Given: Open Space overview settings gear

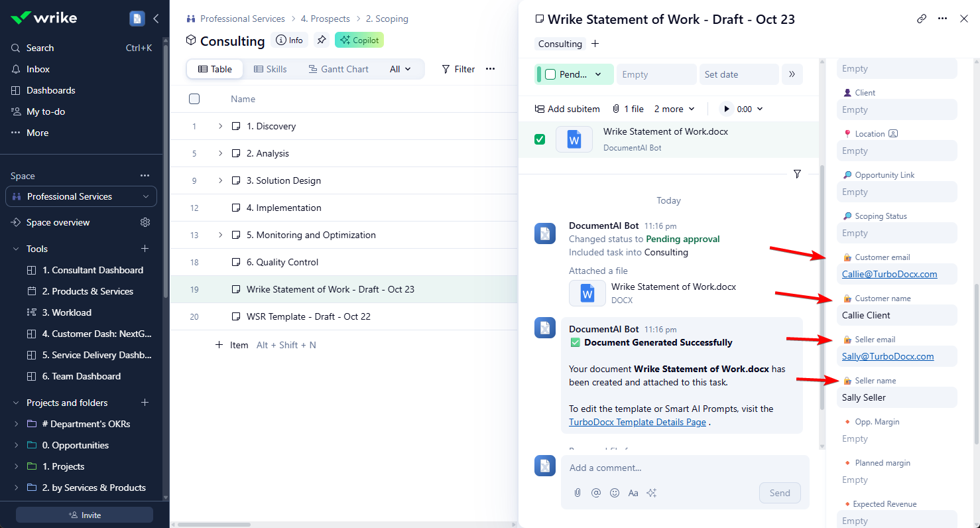Looking at the screenshot, I should click(x=145, y=222).
